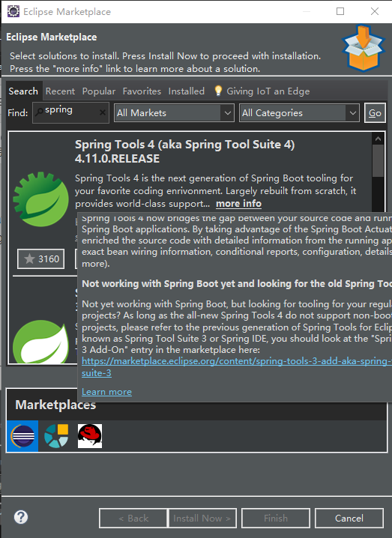Click the Cancel button
Viewport: 392px width, 538px height.
349,518
